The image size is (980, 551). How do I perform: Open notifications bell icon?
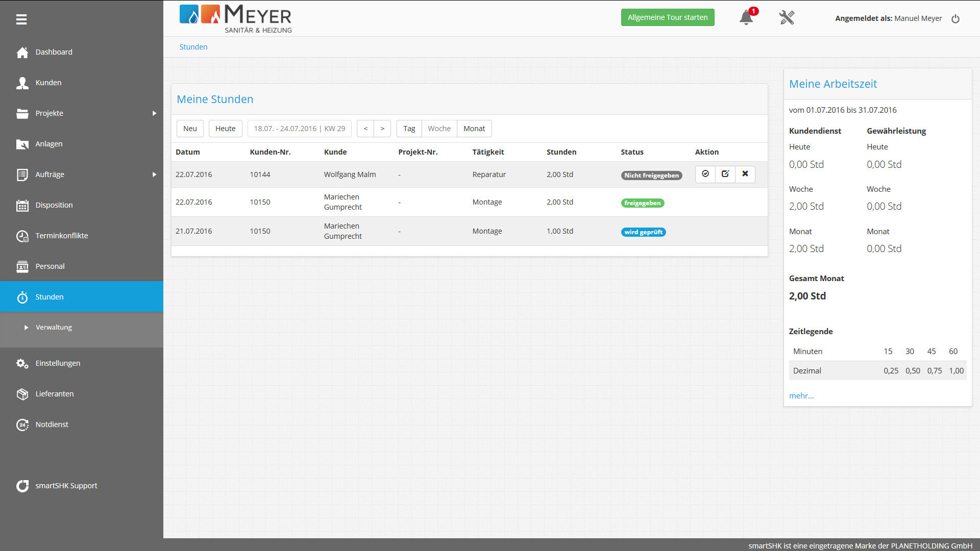(746, 17)
